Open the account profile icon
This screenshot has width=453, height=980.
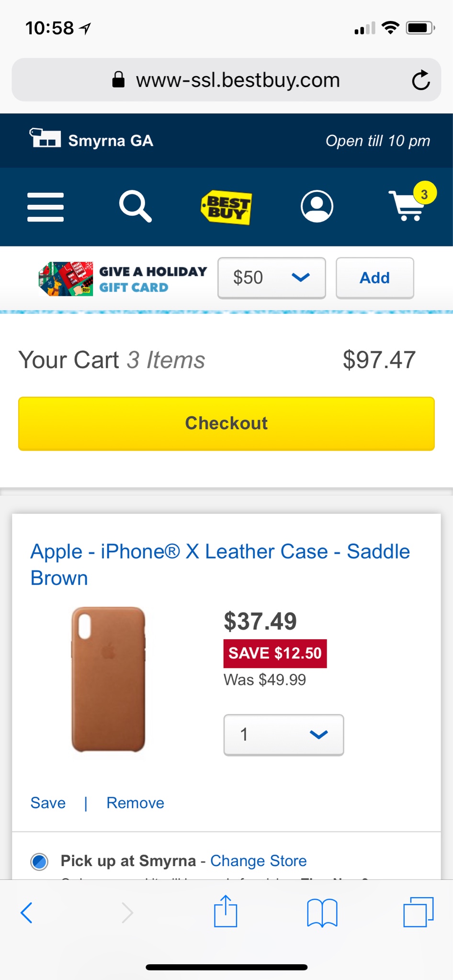pyautogui.click(x=317, y=207)
